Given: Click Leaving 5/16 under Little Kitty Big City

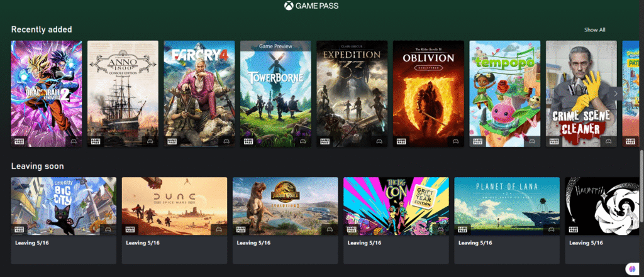Looking at the screenshot, I should (x=32, y=243).
